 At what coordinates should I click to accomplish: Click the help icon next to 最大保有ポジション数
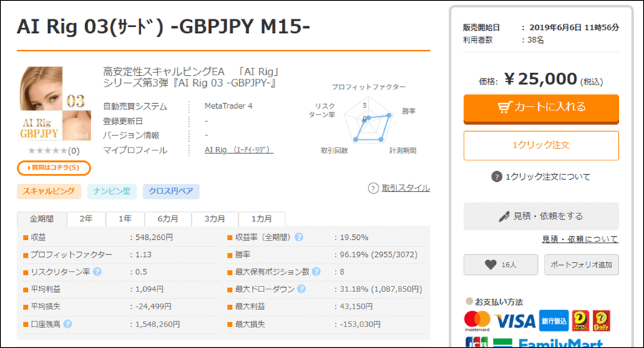pyautogui.click(x=316, y=271)
